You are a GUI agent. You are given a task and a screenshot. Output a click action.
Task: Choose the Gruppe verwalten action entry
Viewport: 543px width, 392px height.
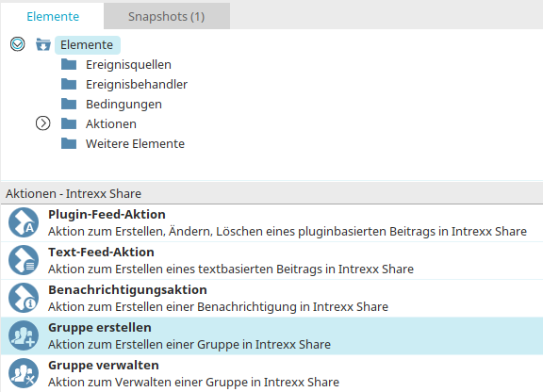point(271,373)
